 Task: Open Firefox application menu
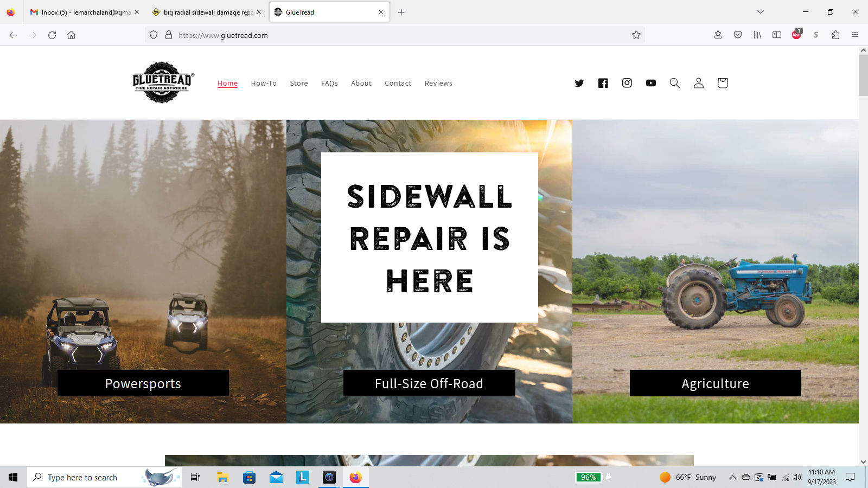tap(855, 35)
